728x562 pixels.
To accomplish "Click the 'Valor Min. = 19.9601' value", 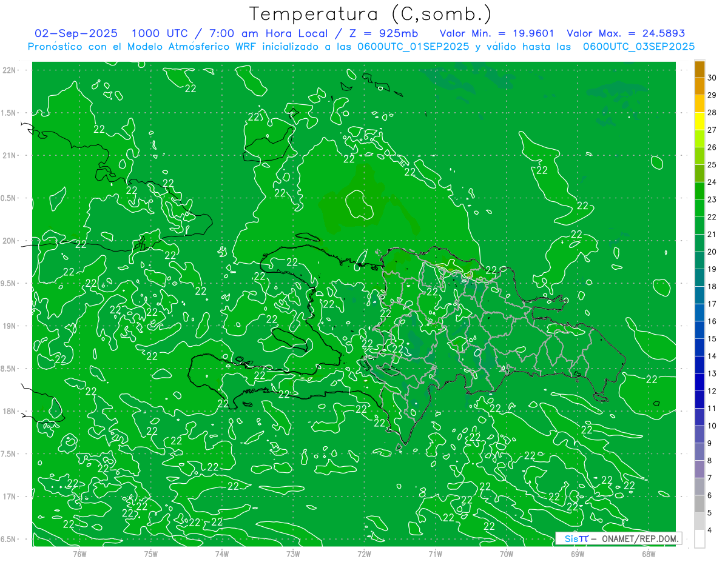I will (x=496, y=33).
